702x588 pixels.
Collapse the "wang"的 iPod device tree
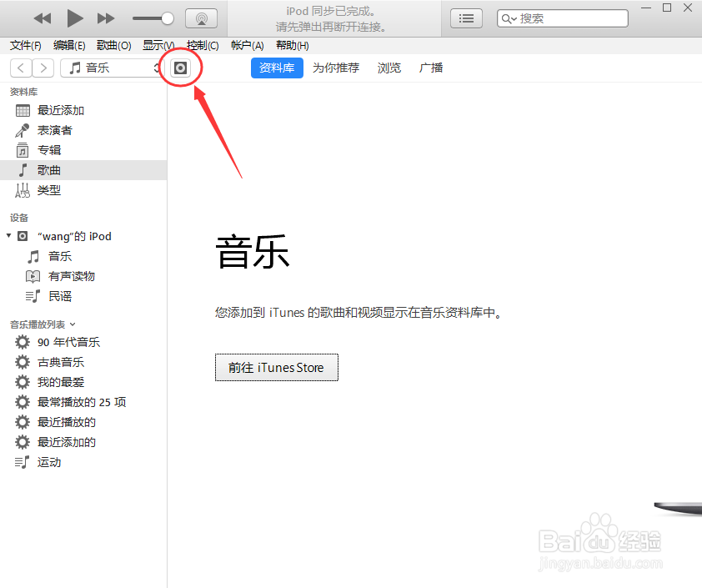[x=9, y=236]
